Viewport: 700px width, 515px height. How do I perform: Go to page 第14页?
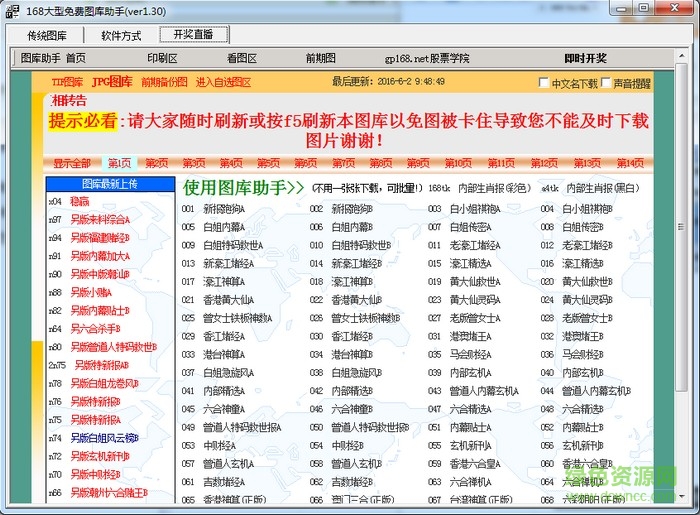pos(630,163)
